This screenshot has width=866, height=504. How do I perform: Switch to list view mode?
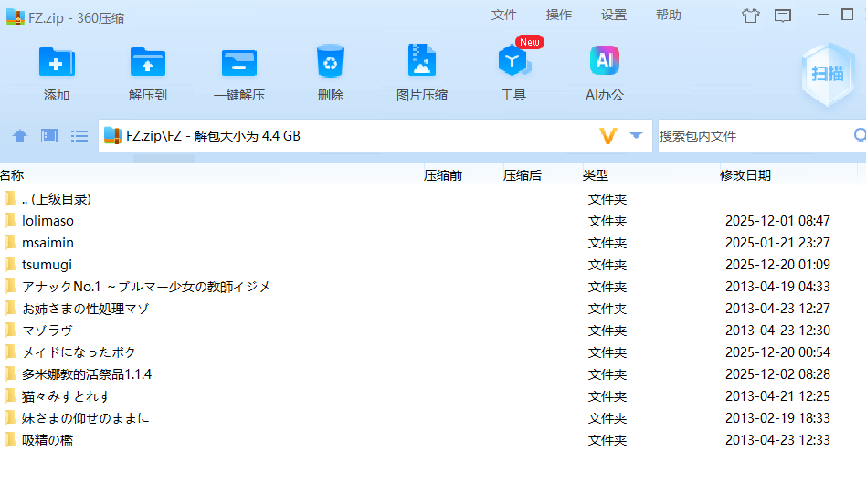pos(79,136)
